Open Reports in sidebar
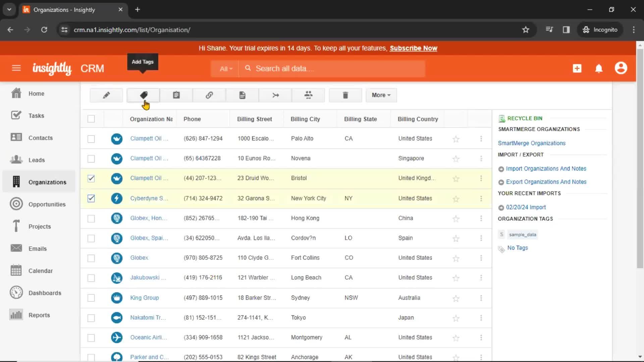Viewport: 644px width, 362px height. [x=39, y=315]
